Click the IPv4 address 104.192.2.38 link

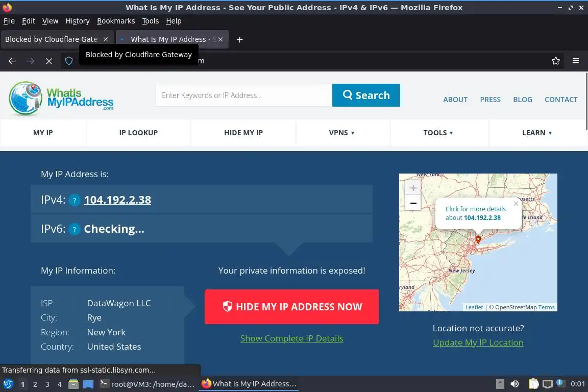click(117, 200)
